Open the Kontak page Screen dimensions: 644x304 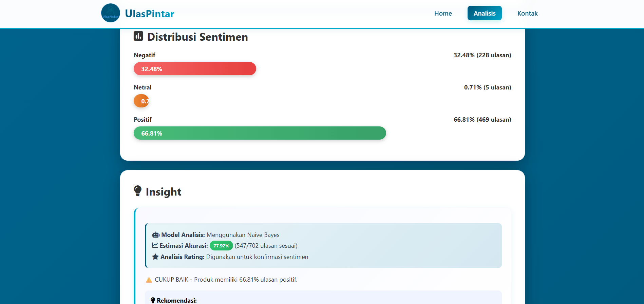(x=527, y=13)
